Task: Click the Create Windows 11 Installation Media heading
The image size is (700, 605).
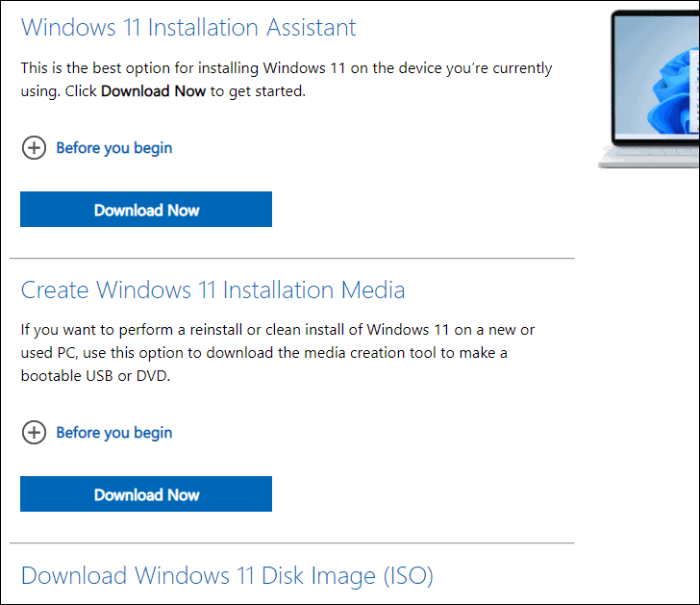Action: (x=212, y=290)
